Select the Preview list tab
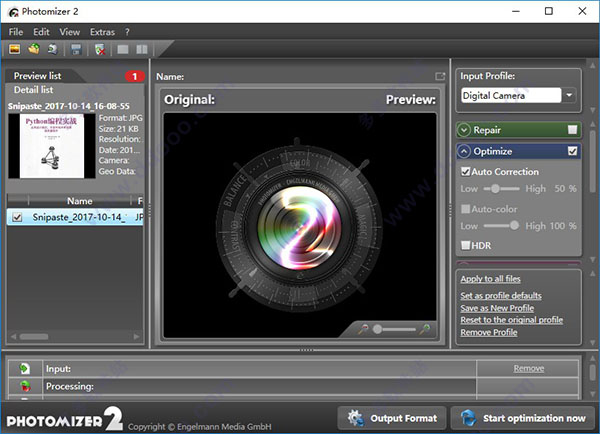The height and width of the screenshot is (434, 600). coord(38,76)
